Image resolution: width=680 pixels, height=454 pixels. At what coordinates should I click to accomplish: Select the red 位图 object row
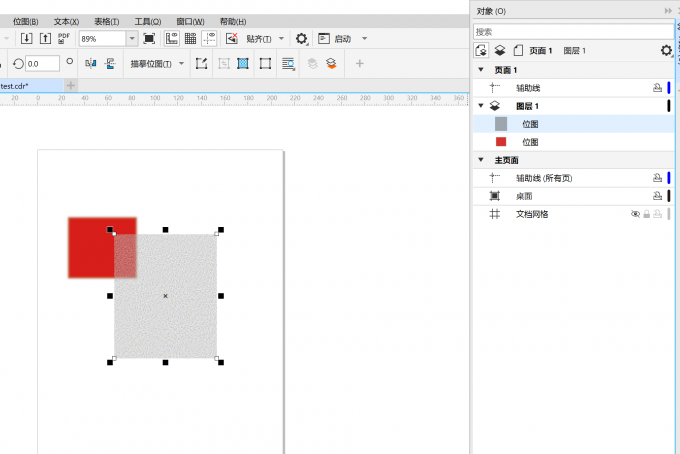573,142
